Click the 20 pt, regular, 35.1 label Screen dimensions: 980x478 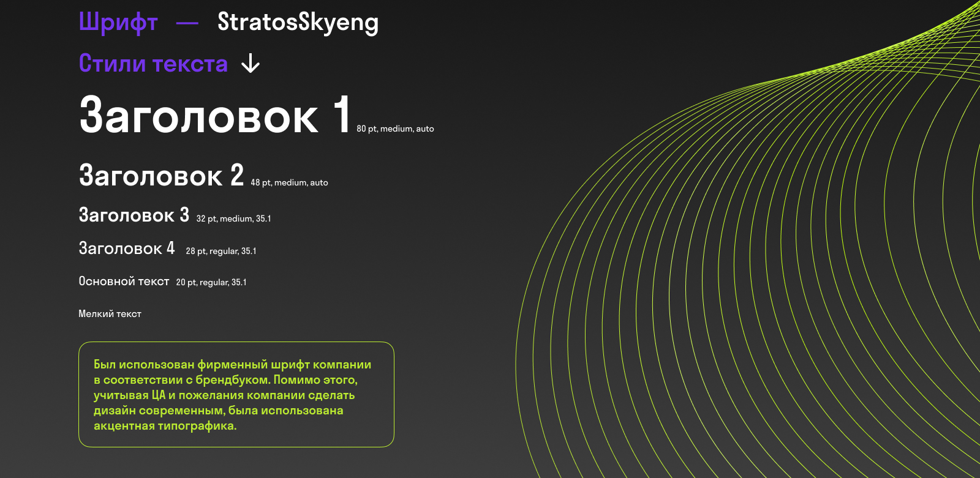211,282
